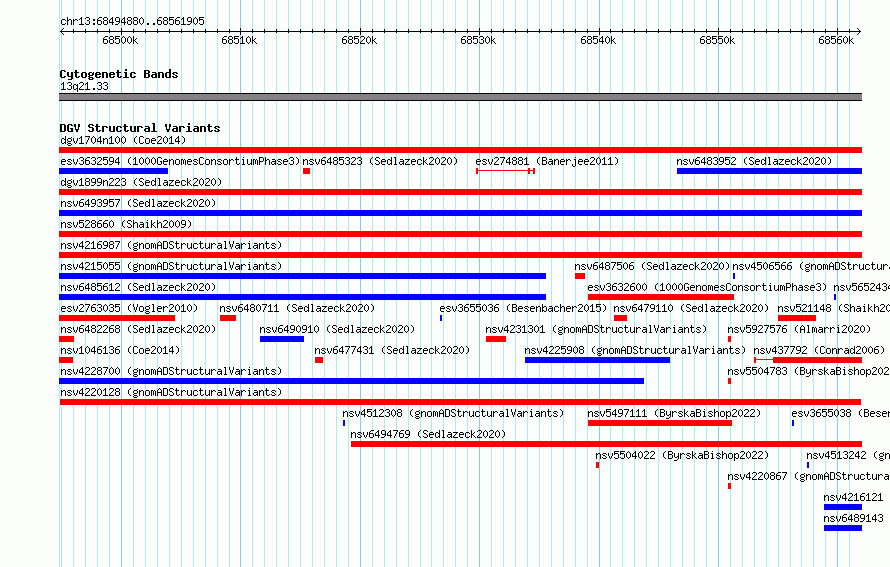Click the 13q21.33 band label
This screenshot has width=890, height=567.
[84, 86]
